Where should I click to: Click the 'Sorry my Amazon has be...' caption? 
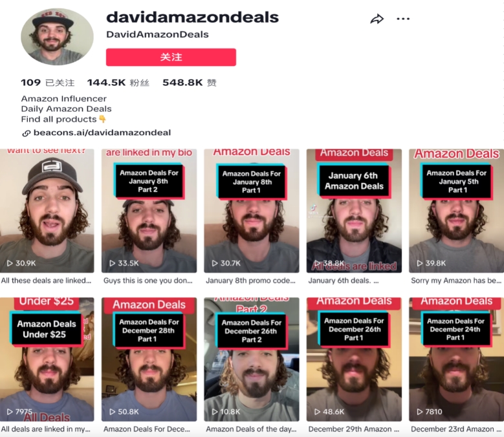(x=456, y=281)
